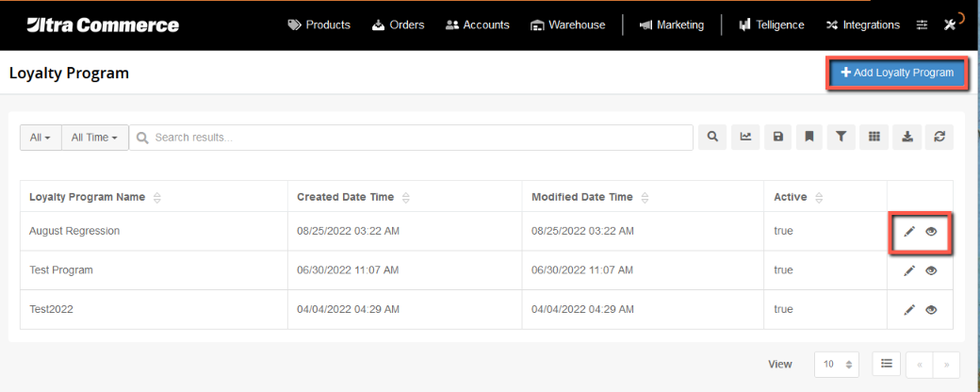Click the export download icon
980x392 pixels.
point(906,137)
